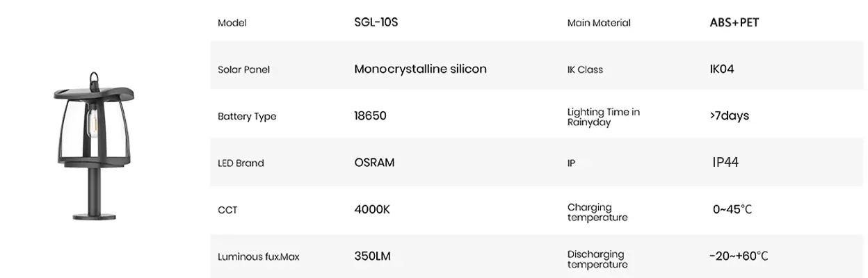Image resolution: width=868 pixels, height=278 pixels.
Task: Click the Luminous fux.Max label
Action: coord(258,257)
